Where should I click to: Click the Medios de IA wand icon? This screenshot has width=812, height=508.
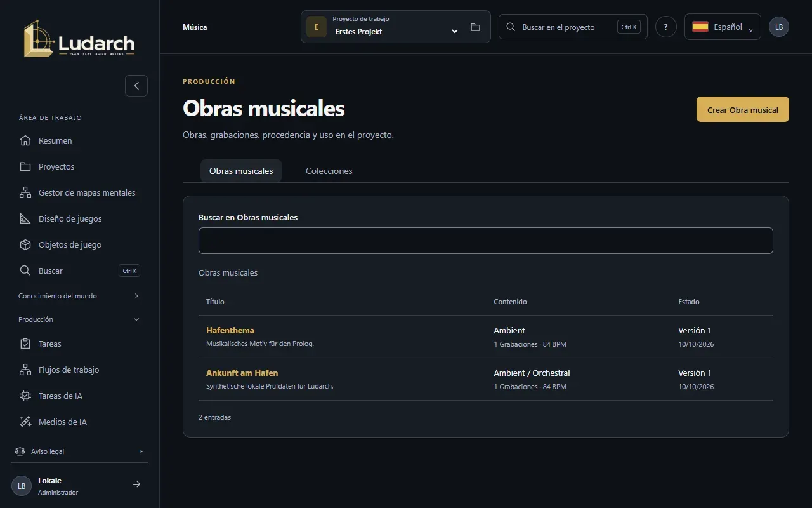[x=25, y=422]
